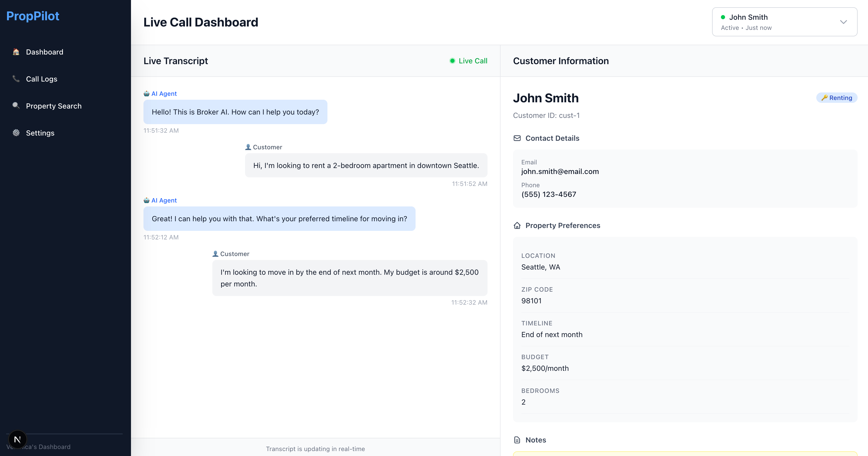Click the round N avatar icon
The image size is (868, 456).
point(17,439)
